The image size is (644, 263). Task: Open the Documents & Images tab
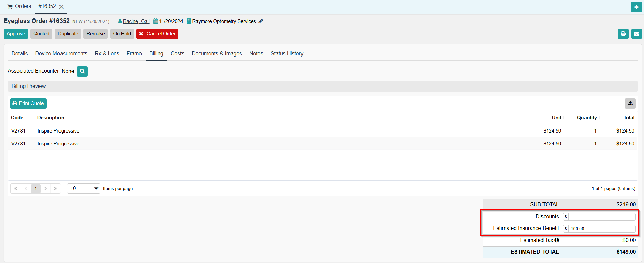tap(217, 53)
